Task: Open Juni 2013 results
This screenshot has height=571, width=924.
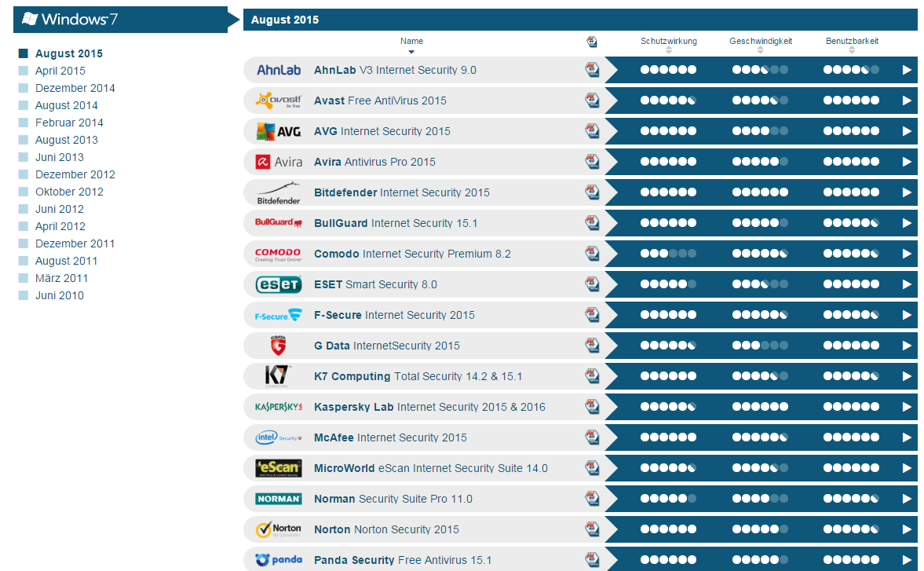Action: coord(60,157)
